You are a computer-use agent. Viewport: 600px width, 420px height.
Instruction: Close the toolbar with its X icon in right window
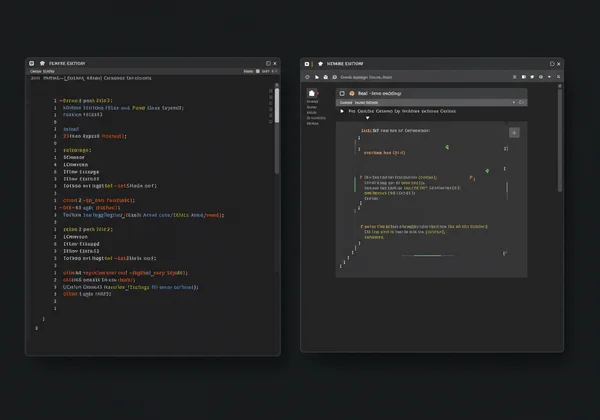(558, 77)
